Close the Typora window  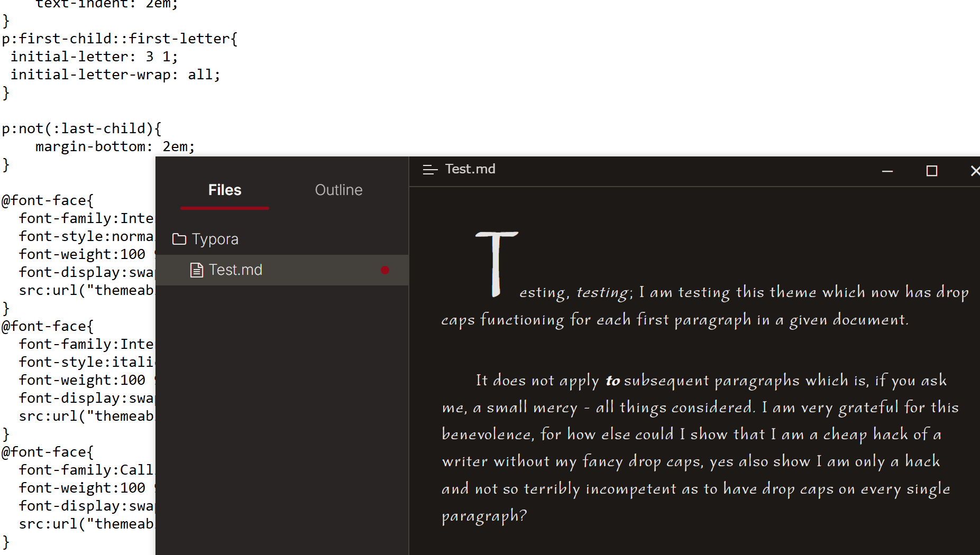click(x=974, y=171)
